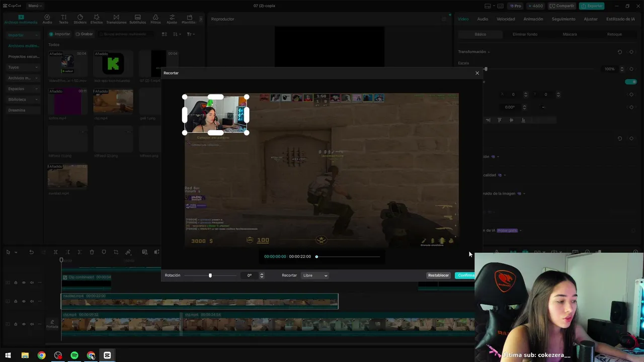Open the Filtros panel
The image size is (644, 362).
pos(155,19)
